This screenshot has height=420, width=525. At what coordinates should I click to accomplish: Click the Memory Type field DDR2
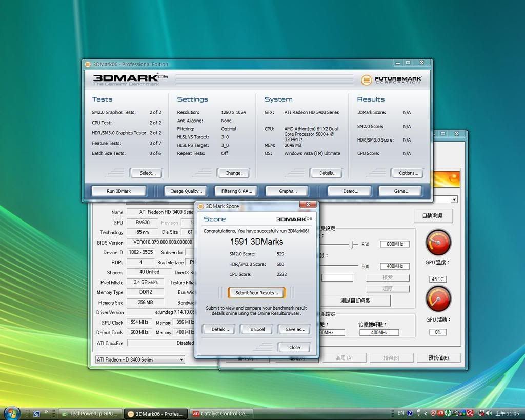[x=146, y=292]
